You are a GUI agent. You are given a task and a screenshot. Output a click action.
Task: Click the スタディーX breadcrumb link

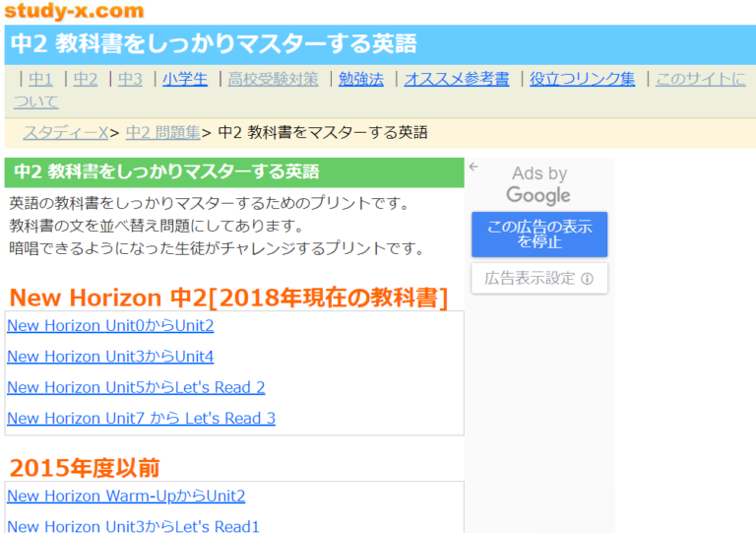point(66,132)
